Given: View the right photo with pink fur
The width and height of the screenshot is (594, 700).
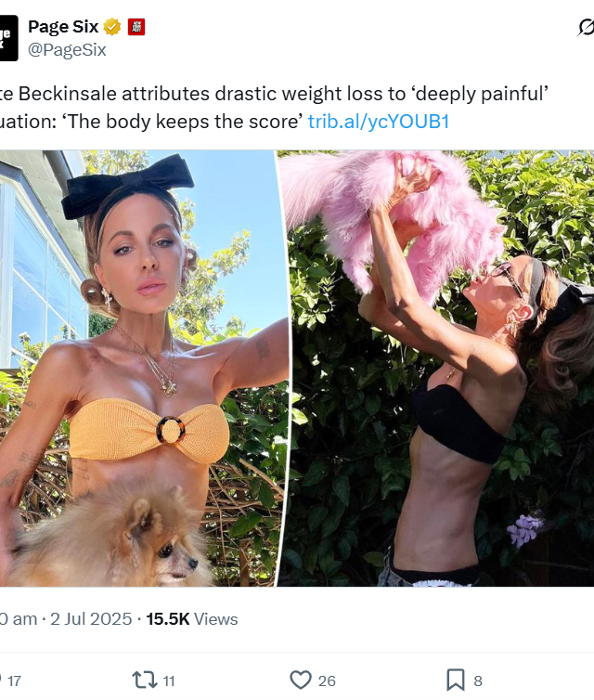Looking at the screenshot, I should tap(437, 369).
